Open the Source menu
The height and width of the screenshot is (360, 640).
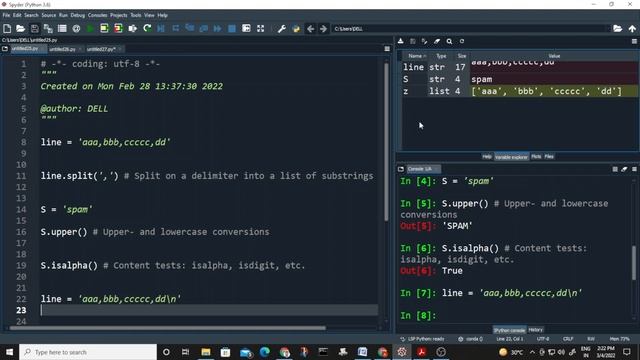pos(49,15)
